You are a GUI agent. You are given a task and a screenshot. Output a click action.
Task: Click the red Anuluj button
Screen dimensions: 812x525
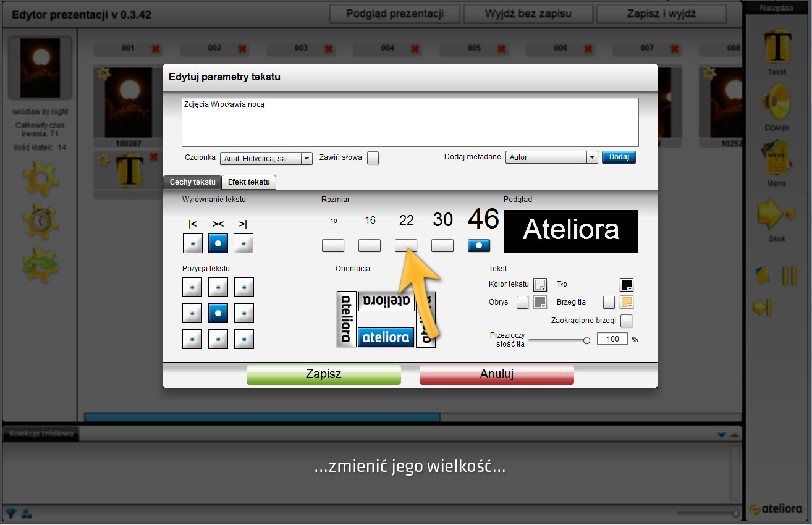tap(496, 374)
